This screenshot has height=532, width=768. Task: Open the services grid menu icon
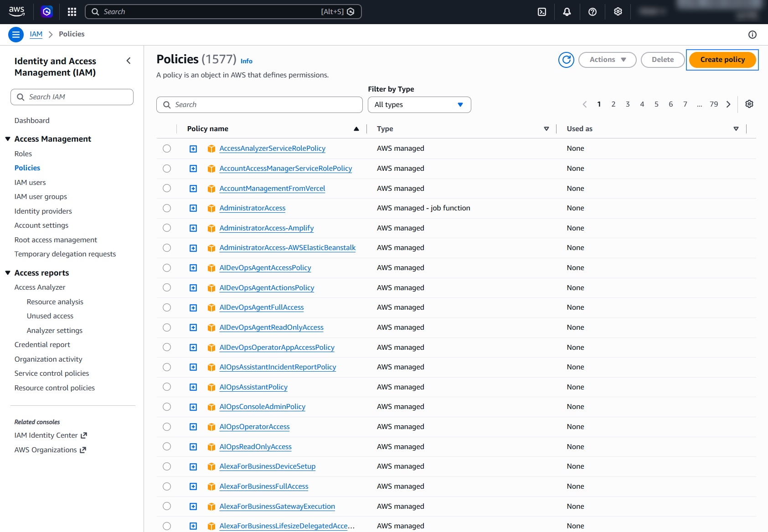72,12
